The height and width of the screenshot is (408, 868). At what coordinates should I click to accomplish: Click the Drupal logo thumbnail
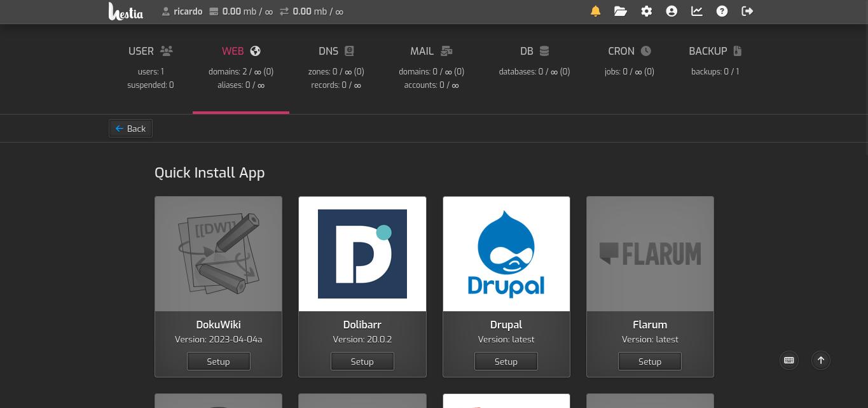tap(506, 254)
